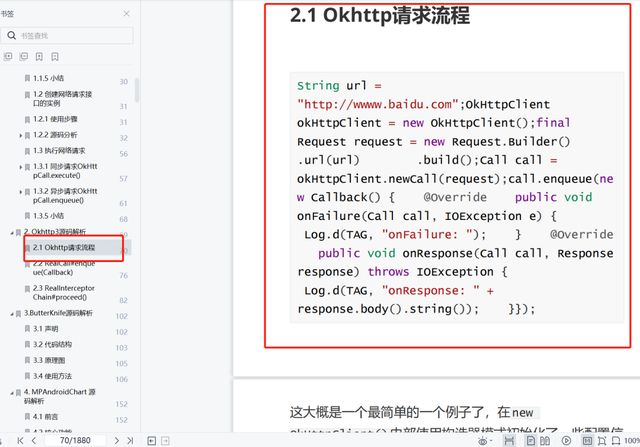Open bookmark 2.2 RealCall#enqueue(Callback)
Screen dimensions: 640x447
64,268
